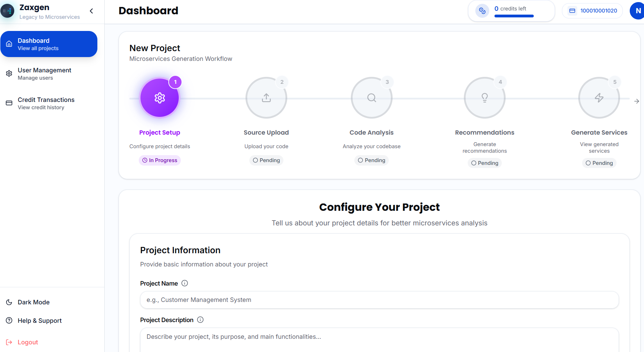Viewport: 644px width, 352px height.
Task: Collapse the sidebar with the chevron arrow
Action: (x=91, y=11)
